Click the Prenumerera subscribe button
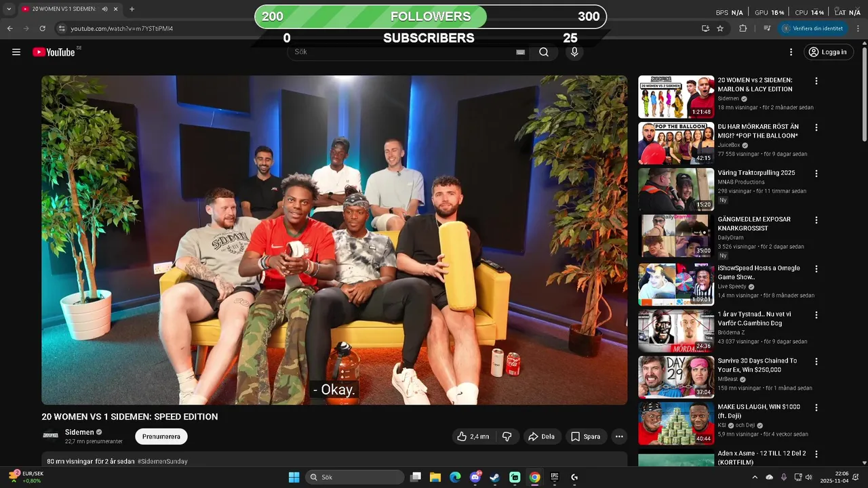This screenshot has height=488, width=868. [161, 436]
